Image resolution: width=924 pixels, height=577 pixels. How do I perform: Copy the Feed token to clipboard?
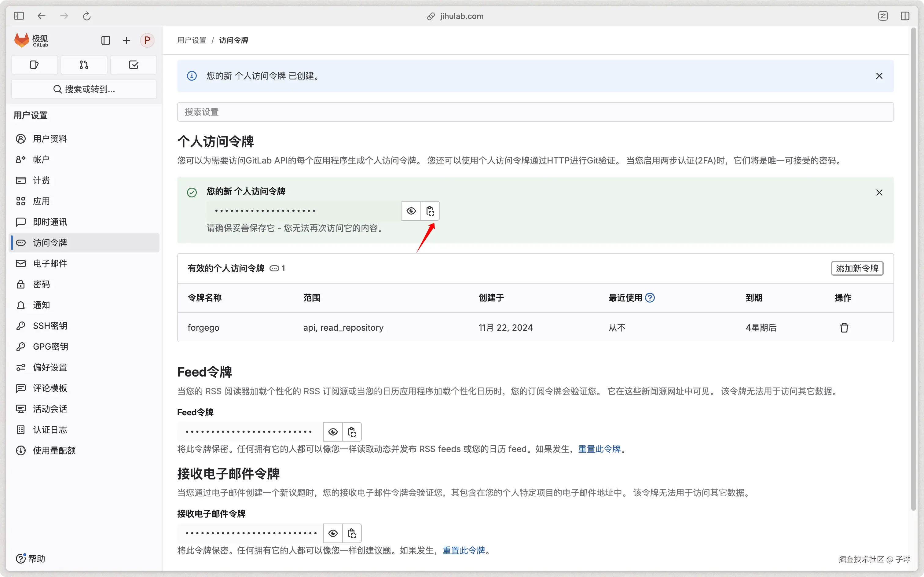[352, 432]
